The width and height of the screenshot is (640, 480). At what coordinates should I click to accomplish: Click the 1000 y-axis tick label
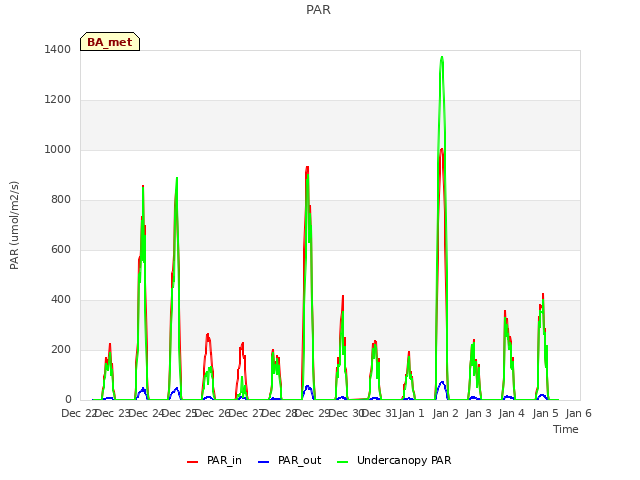coord(58,150)
